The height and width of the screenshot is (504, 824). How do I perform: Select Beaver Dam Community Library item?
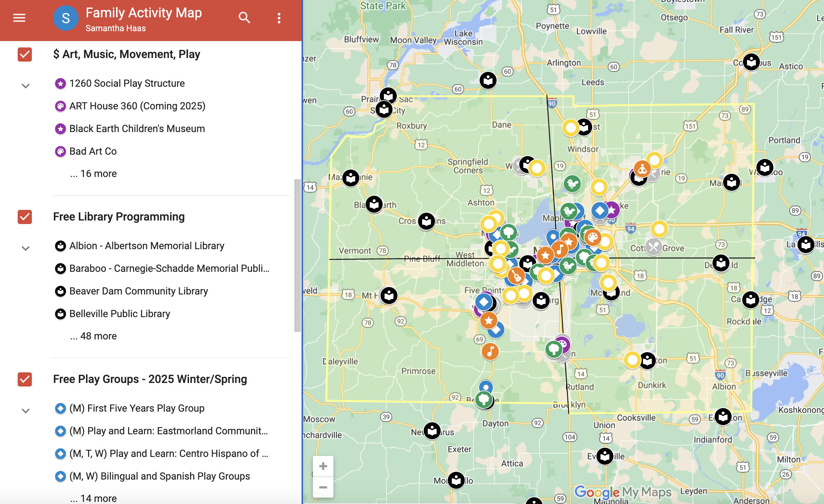[x=138, y=291]
